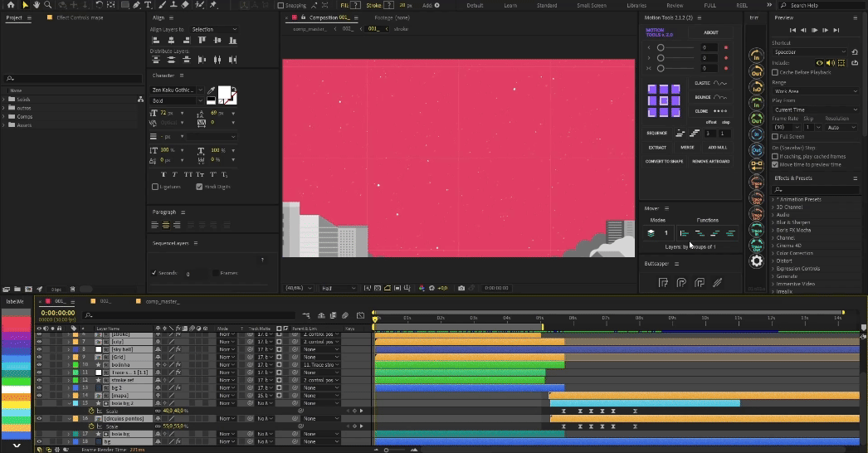
Task: Adjust the first Motion Tools easing slider
Action: click(661, 47)
